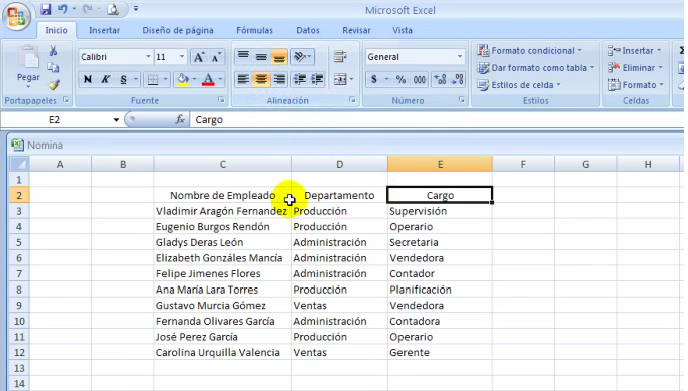The image size is (688, 391).
Task: Click the select all corner button
Action: point(19,164)
